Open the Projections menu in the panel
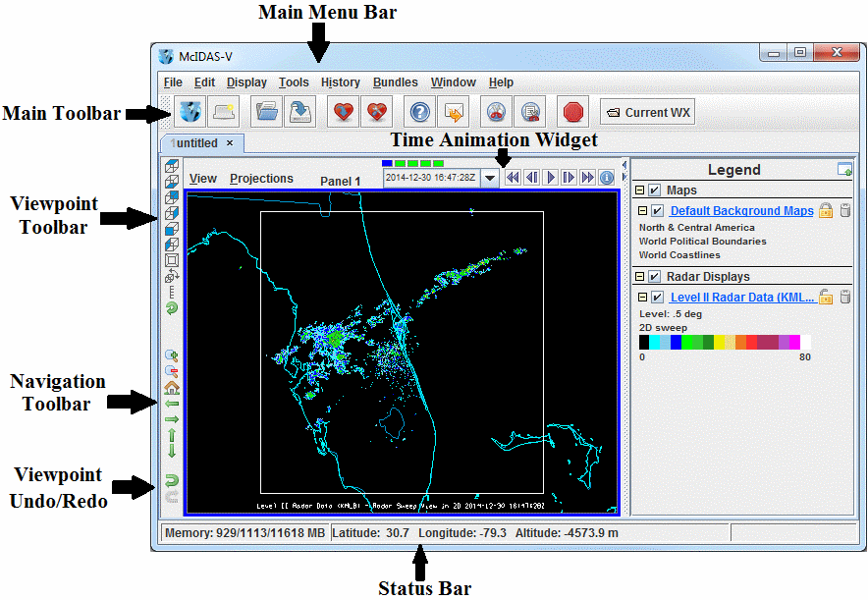This screenshot has height=600, width=868. point(261,179)
